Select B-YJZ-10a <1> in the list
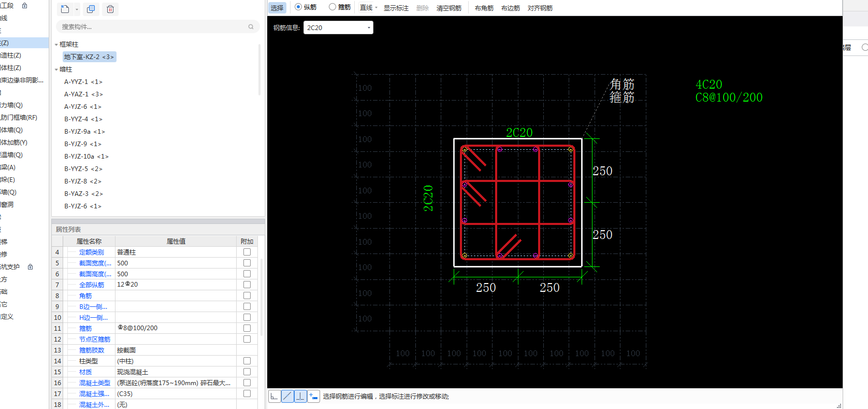 (86, 157)
